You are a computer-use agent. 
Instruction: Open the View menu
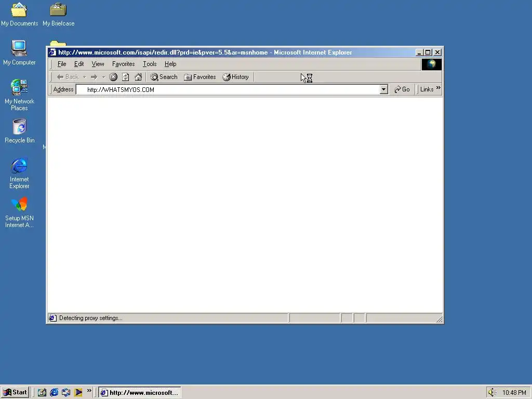point(98,64)
